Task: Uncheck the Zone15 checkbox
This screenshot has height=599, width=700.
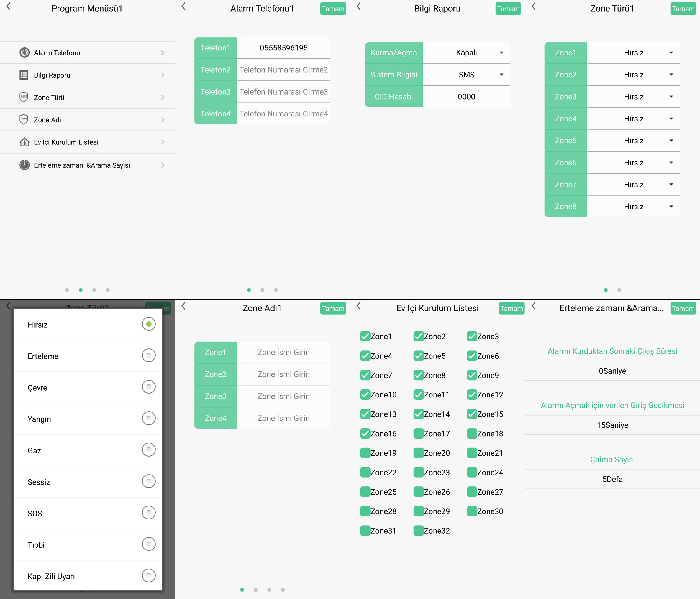Action: [x=472, y=414]
